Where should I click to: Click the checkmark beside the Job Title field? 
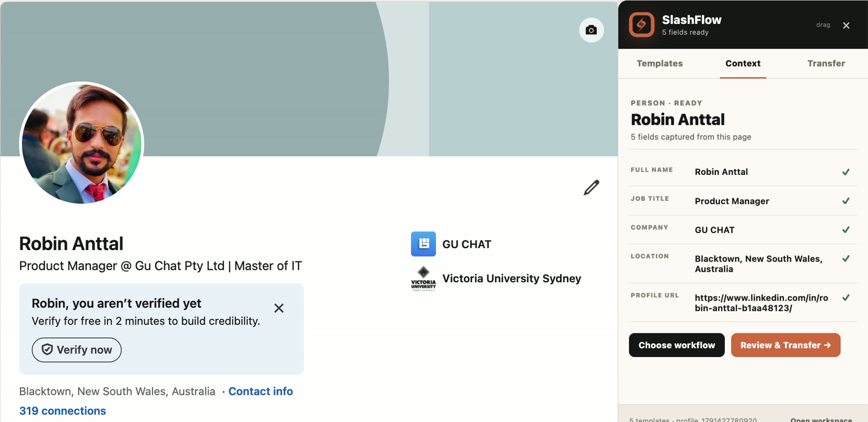(846, 201)
